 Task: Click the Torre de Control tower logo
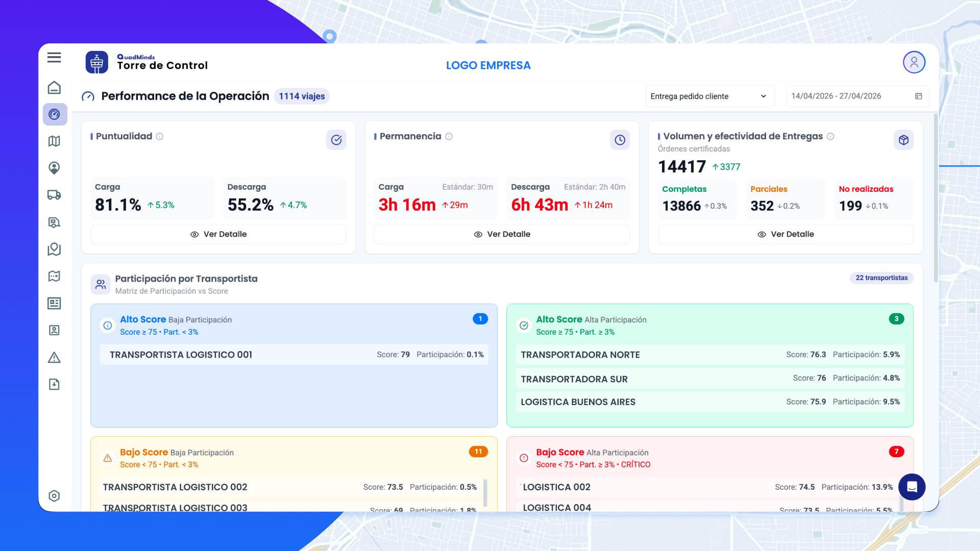(x=97, y=62)
